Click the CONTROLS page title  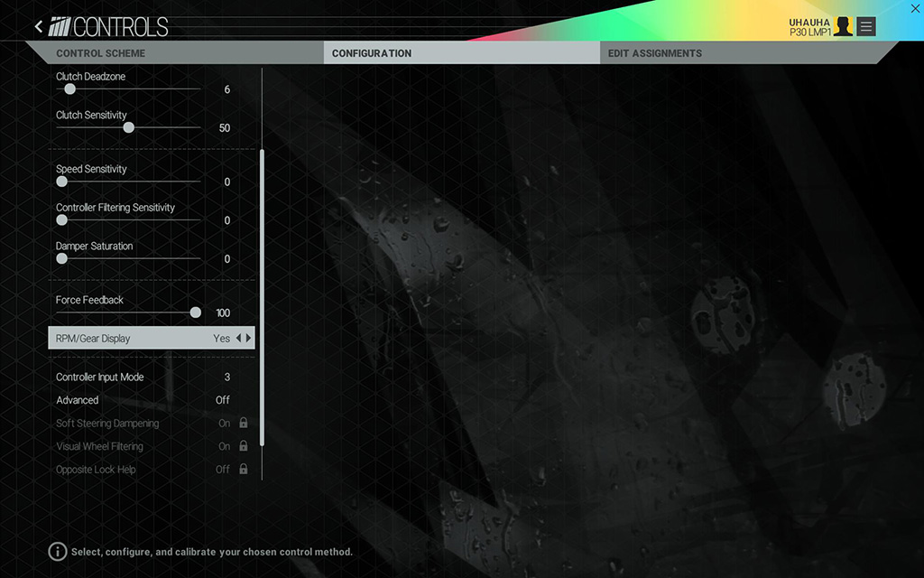coord(121,27)
